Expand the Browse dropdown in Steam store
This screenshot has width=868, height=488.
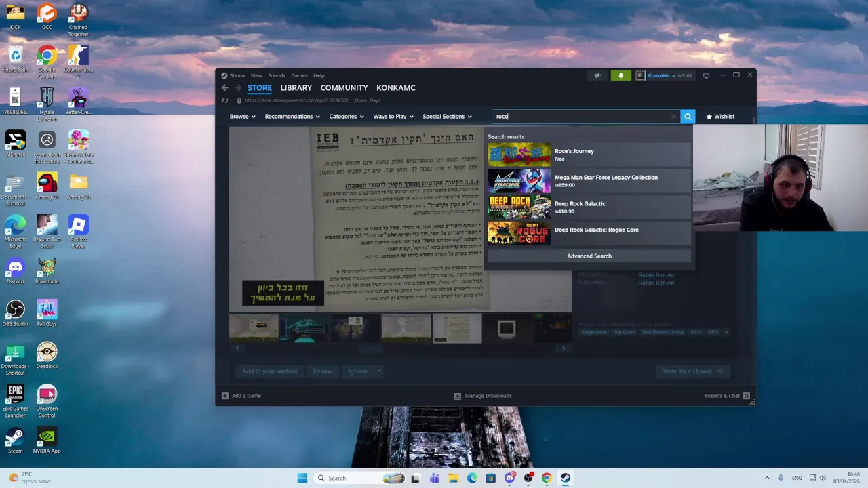click(x=242, y=117)
